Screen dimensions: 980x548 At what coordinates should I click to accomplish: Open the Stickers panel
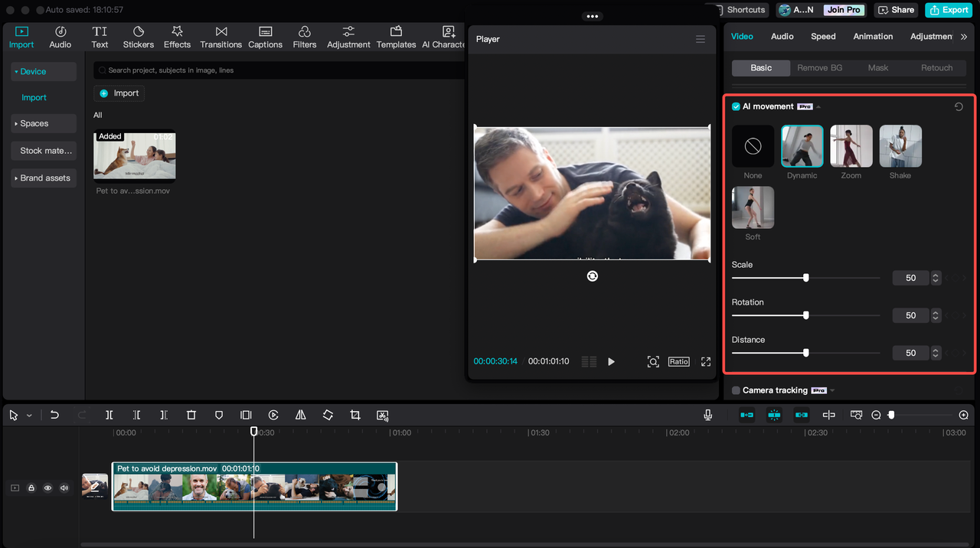(139, 37)
